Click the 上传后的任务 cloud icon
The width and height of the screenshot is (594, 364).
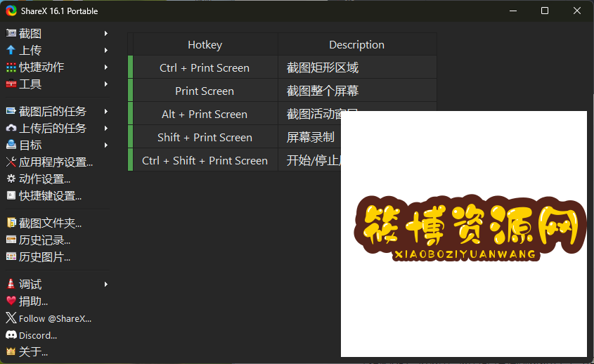click(11, 128)
